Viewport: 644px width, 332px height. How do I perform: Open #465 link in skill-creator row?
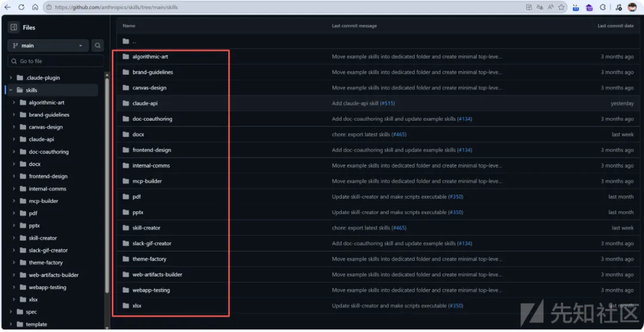399,228
